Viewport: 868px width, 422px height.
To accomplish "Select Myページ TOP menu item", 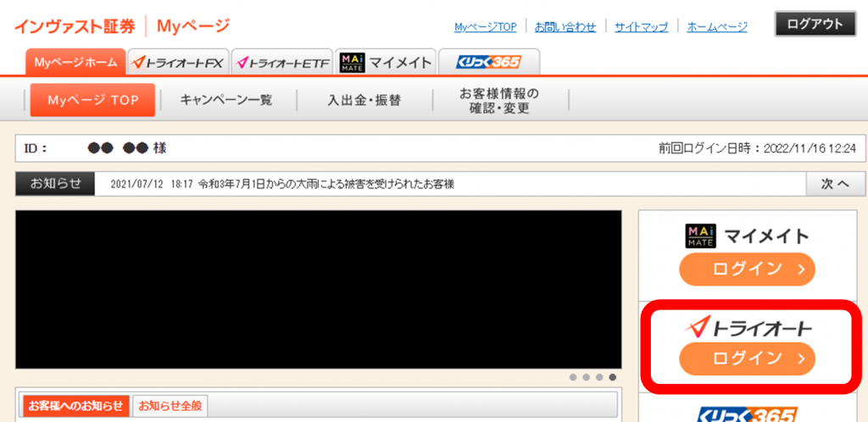I will pos(92,100).
